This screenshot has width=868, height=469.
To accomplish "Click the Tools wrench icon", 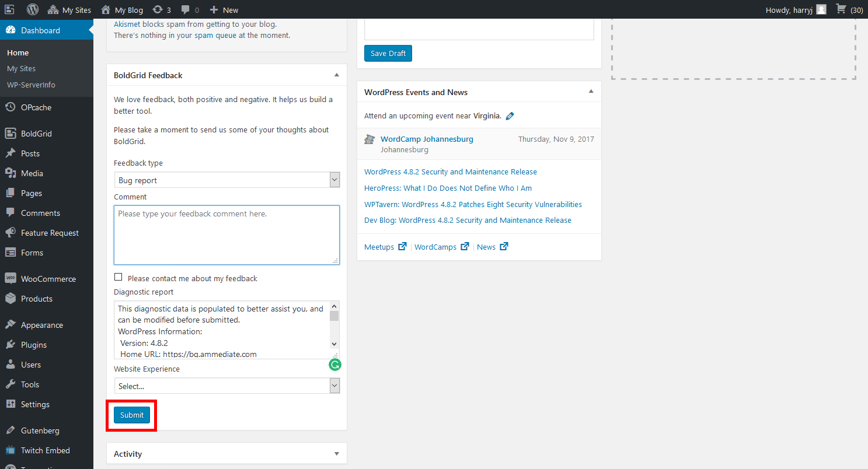I will pos(11,384).
